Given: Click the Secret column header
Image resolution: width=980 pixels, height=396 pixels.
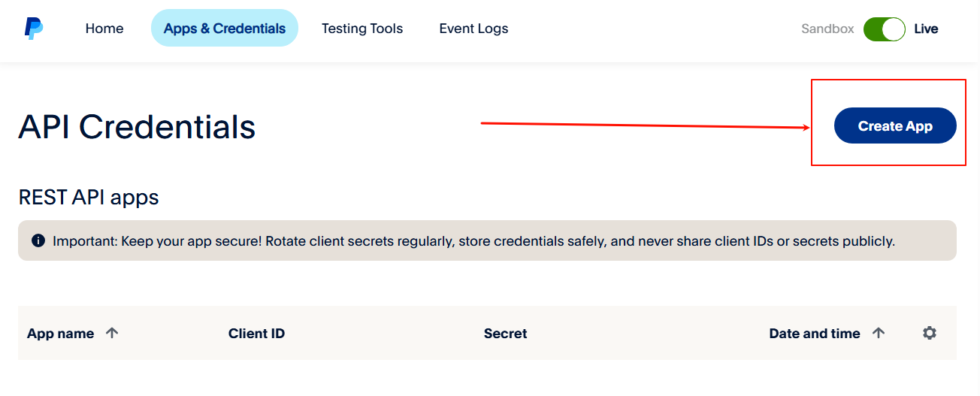Looking at the screenshot, I should [x=505, y=334].
